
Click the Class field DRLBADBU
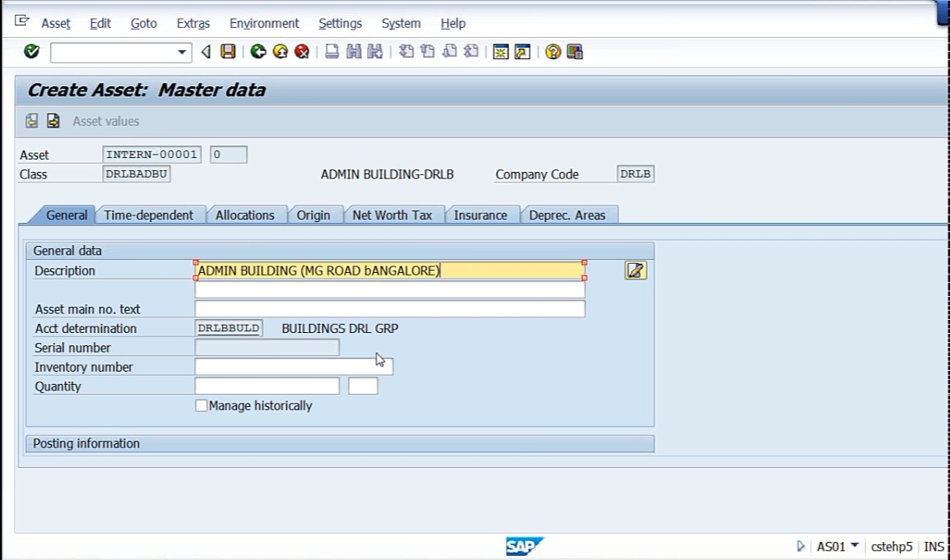tap(137, 174)
